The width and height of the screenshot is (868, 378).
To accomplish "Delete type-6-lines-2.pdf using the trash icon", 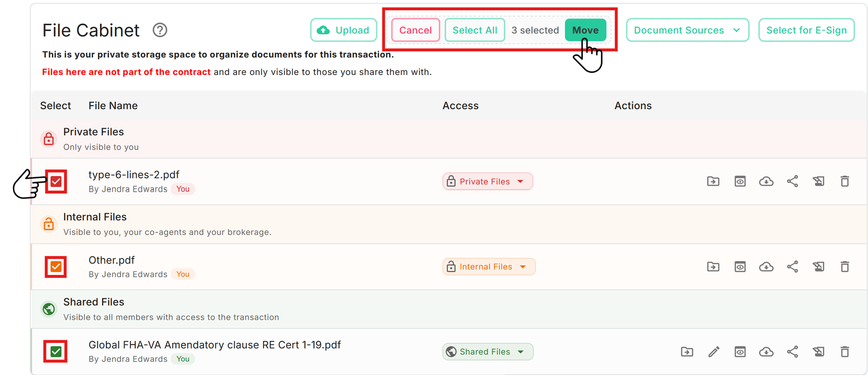I will click(844, 181).
